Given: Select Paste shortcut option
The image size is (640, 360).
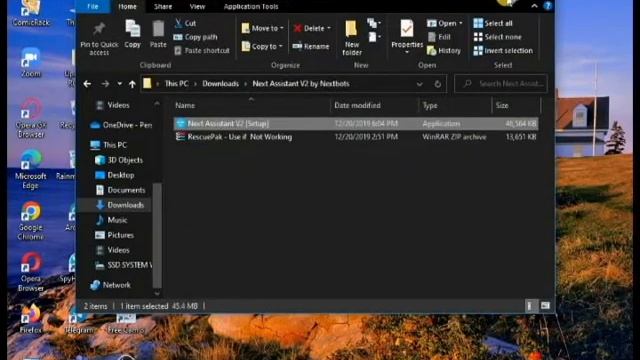Looking at the screenshot, I should tap(202, 51).
